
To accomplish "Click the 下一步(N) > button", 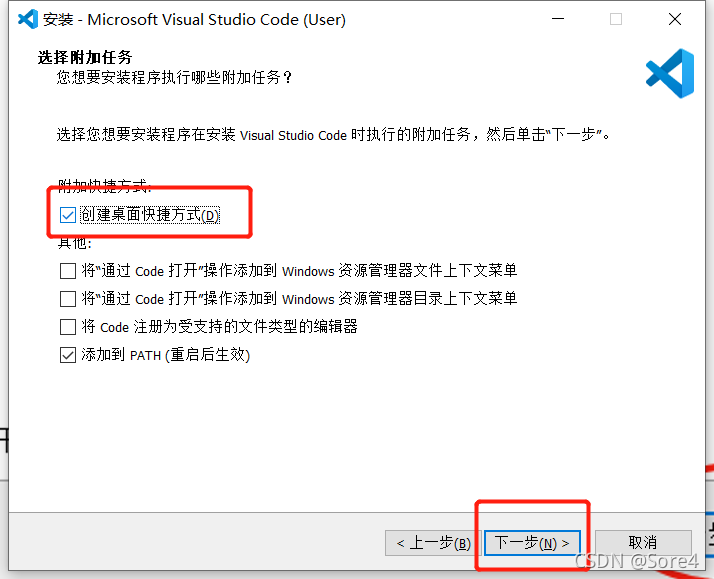I will (532, 543).
